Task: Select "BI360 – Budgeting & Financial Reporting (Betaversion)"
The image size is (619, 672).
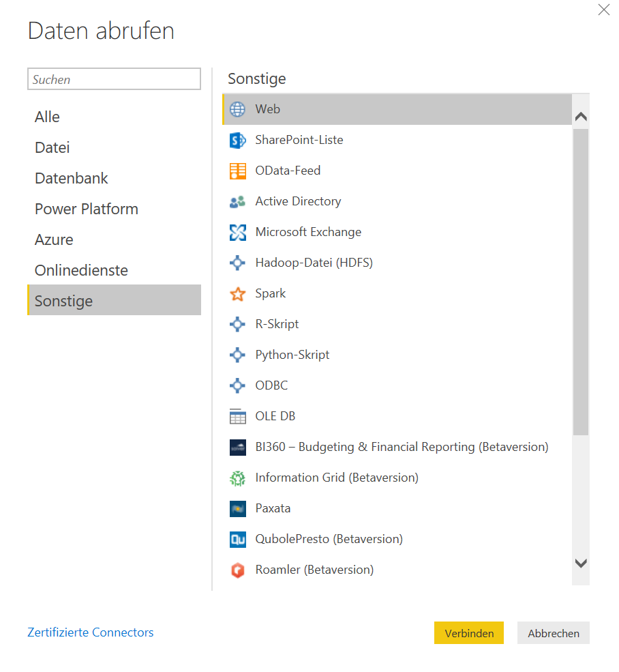Action: tap(402, 447)
